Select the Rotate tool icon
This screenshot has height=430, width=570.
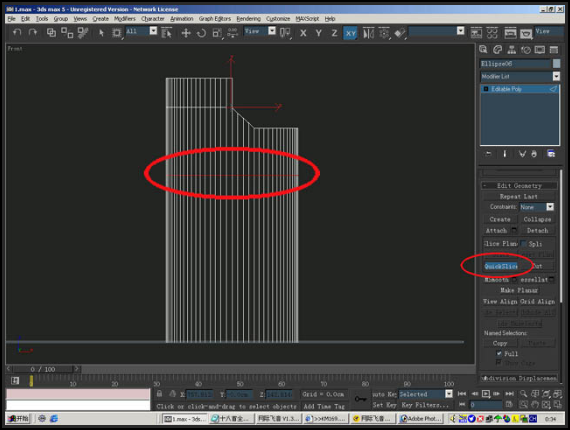click(x=201, y=33)
